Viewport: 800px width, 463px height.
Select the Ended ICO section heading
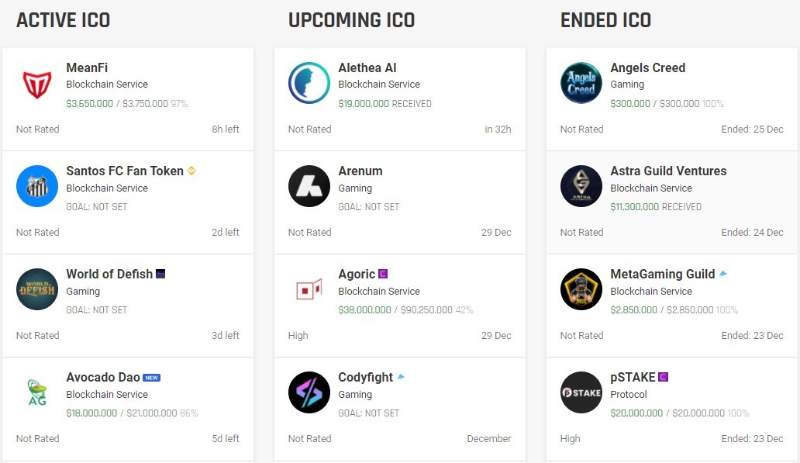[x=605, y=20]
